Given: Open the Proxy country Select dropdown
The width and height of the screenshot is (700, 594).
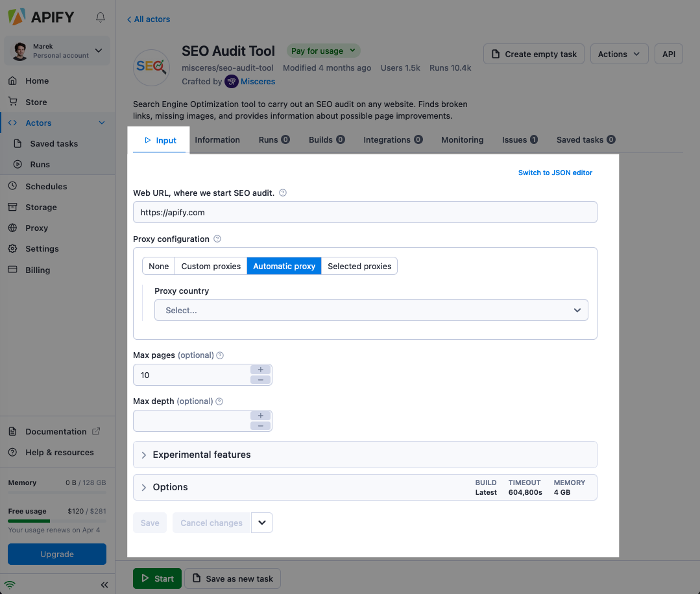Looking at the screenshot, I should pyautogui.click(x=370, y=310).
